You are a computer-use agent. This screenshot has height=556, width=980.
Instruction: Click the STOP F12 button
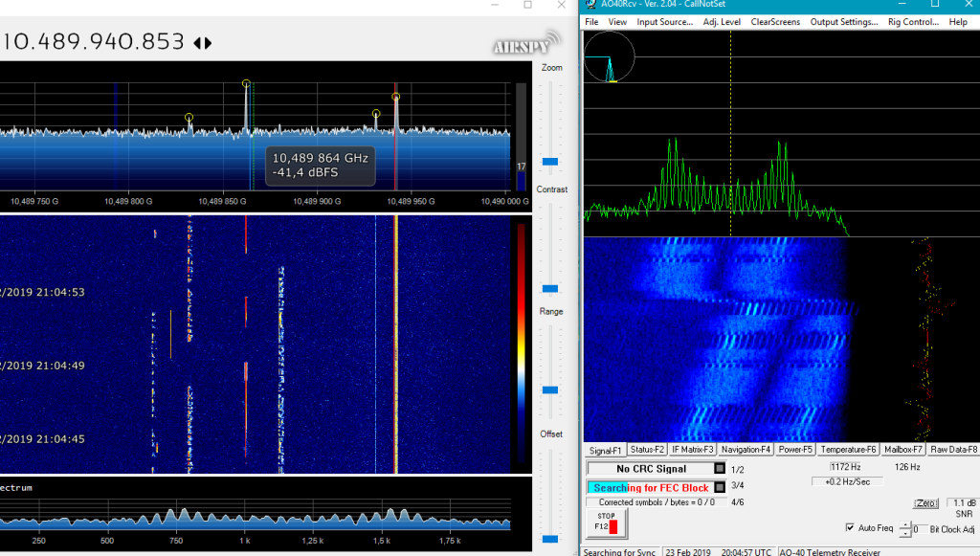pos(606,522)
